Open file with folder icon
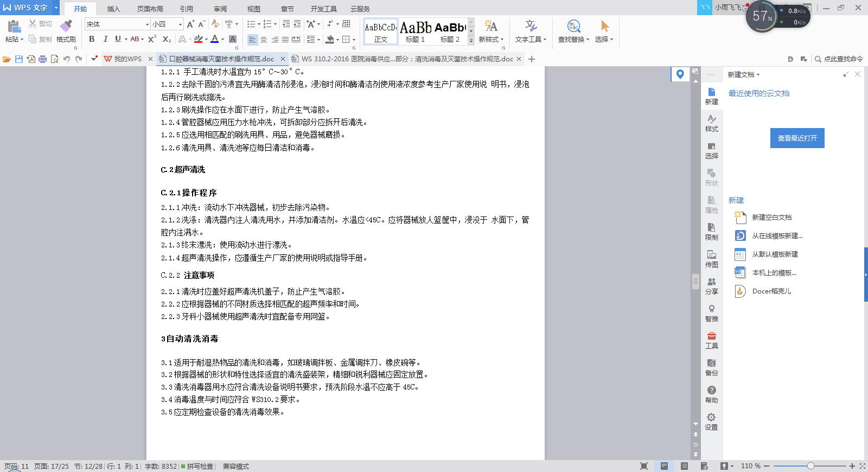 click(7, 59)
